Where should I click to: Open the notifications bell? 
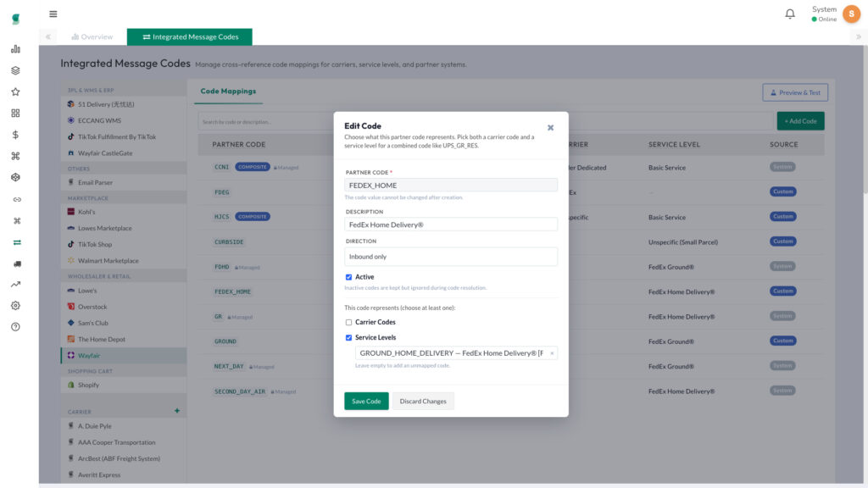pos(790,14)
